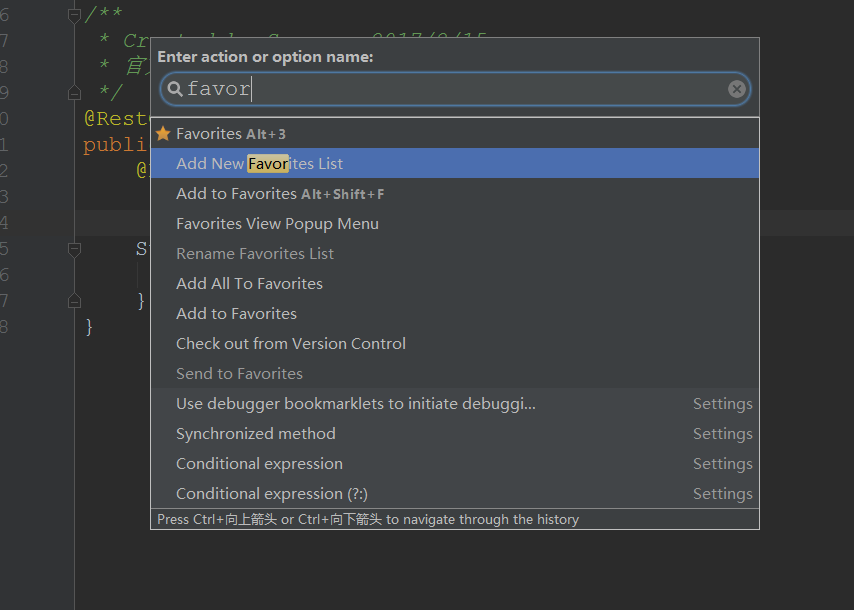Image resolution: width=854 pixels, height=610 pixels.
Task: Click the Add to Favorites item without shortcut
Action: tap(236, 313)
